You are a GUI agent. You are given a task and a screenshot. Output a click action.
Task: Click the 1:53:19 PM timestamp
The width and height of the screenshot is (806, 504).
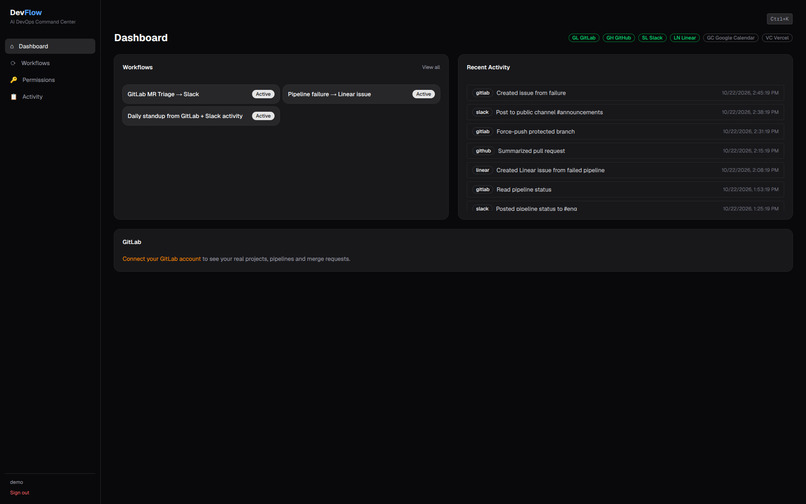[750, 189]
